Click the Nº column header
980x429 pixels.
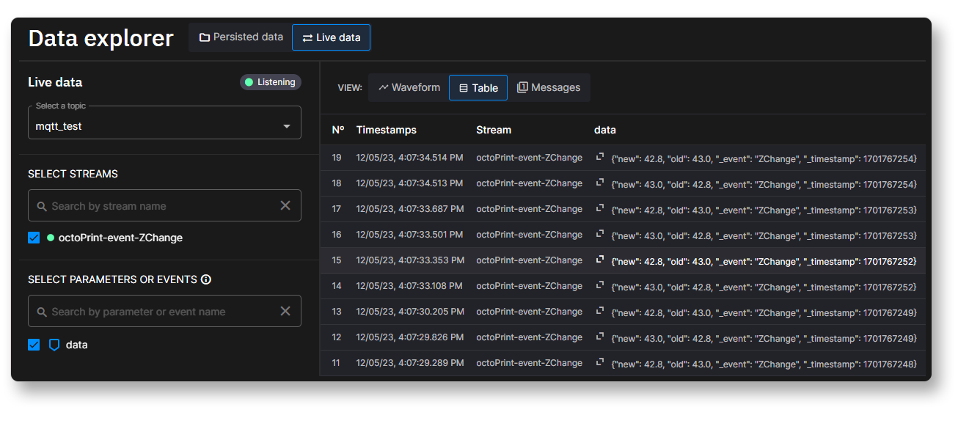pos(338,130)
